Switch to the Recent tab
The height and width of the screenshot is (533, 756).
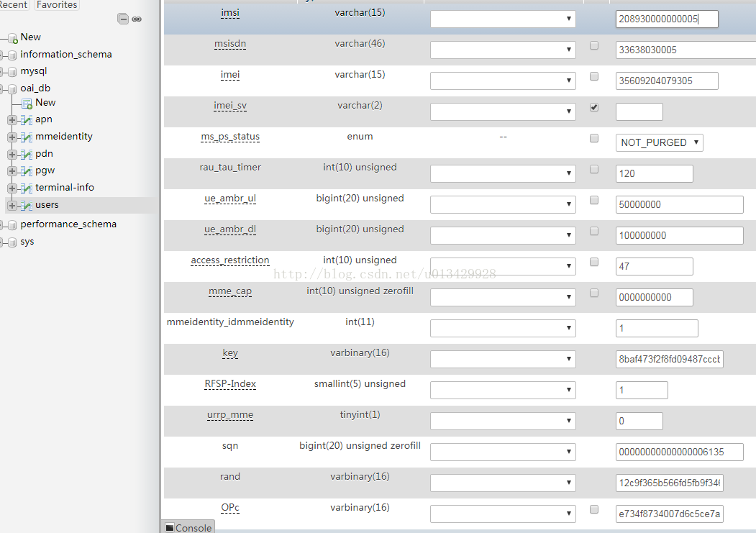pyautogui.click(x=14, y=5)
